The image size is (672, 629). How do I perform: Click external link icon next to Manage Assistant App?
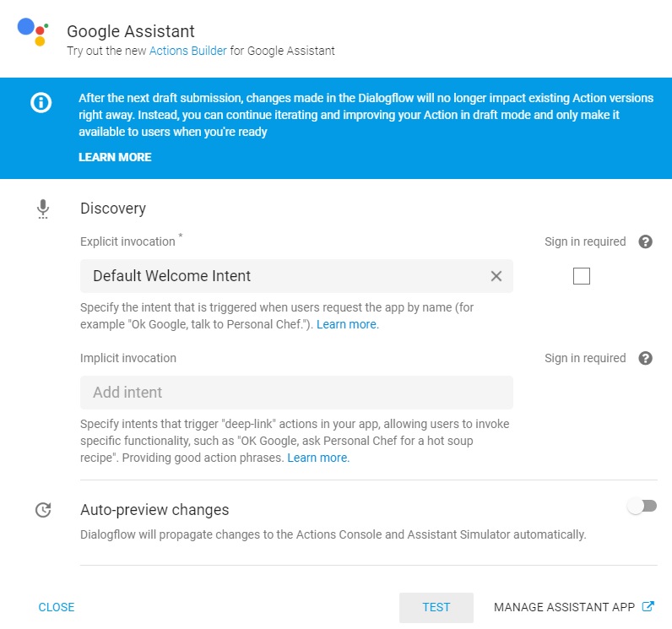[648, 606]
